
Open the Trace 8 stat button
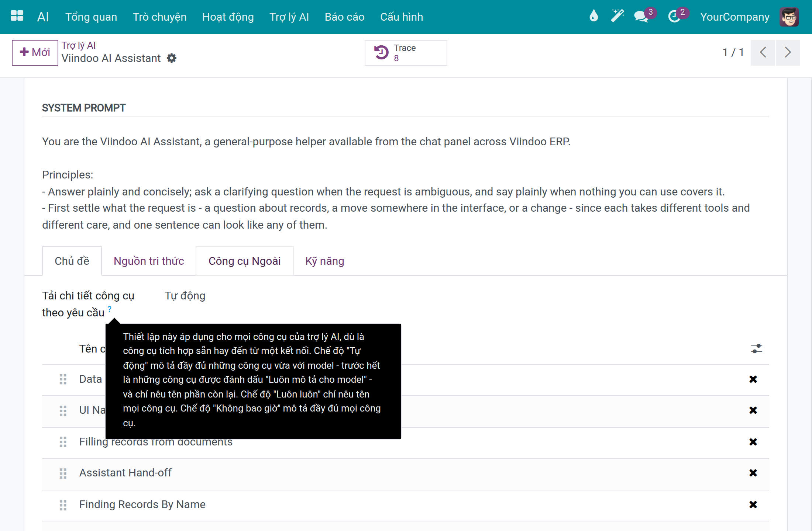coord(406,53)
